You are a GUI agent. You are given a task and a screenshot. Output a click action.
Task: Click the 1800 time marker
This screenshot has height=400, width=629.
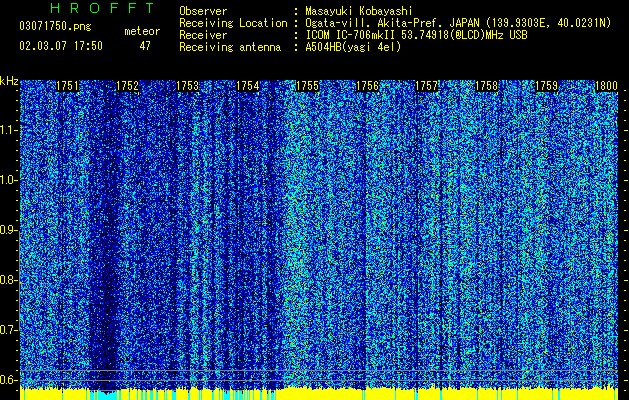(x=606, y=86)
